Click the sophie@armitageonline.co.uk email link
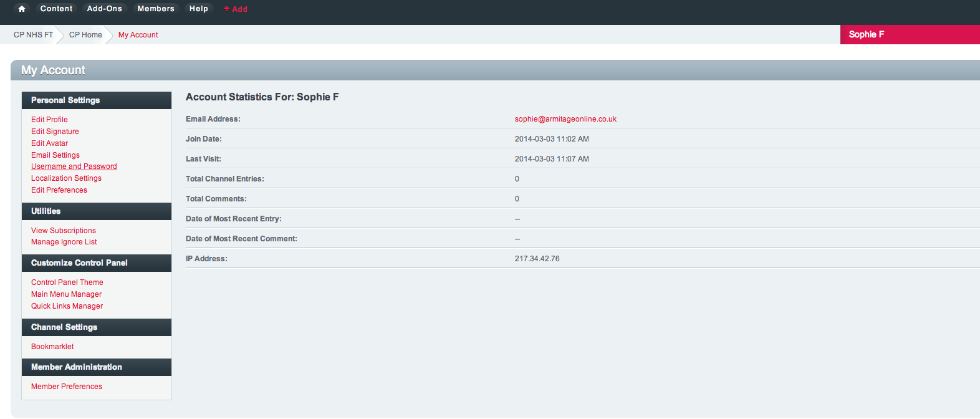 pos(565,119)
